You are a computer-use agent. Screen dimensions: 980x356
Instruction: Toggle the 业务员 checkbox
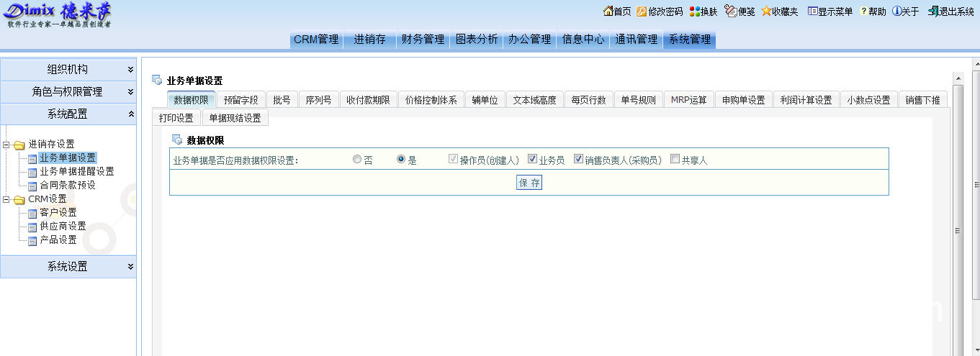pos(533,160)
